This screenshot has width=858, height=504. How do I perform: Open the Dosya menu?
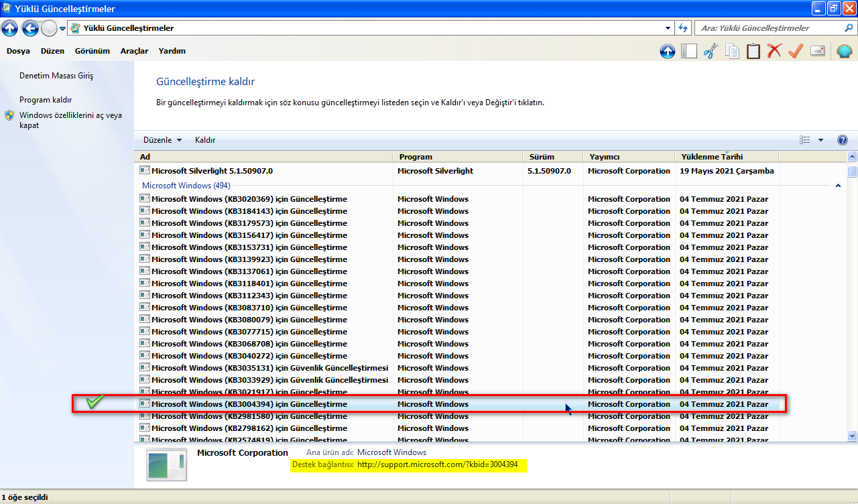click(18, 51)
